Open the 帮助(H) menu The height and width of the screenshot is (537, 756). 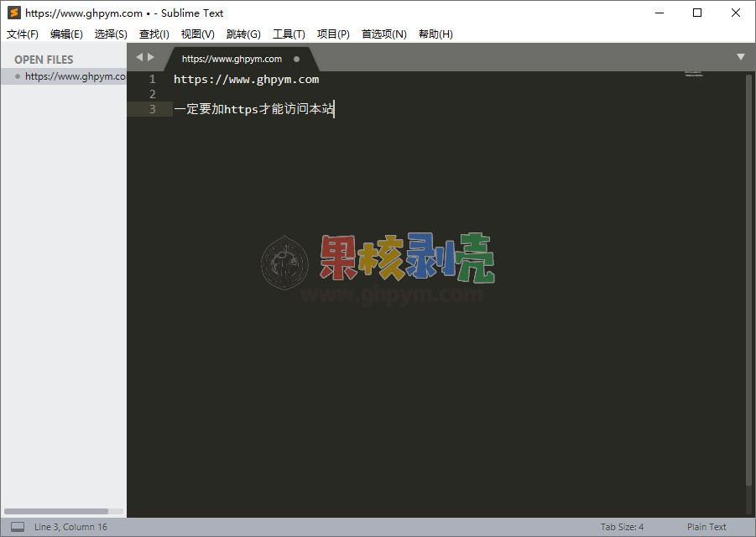tap(435, 34)
